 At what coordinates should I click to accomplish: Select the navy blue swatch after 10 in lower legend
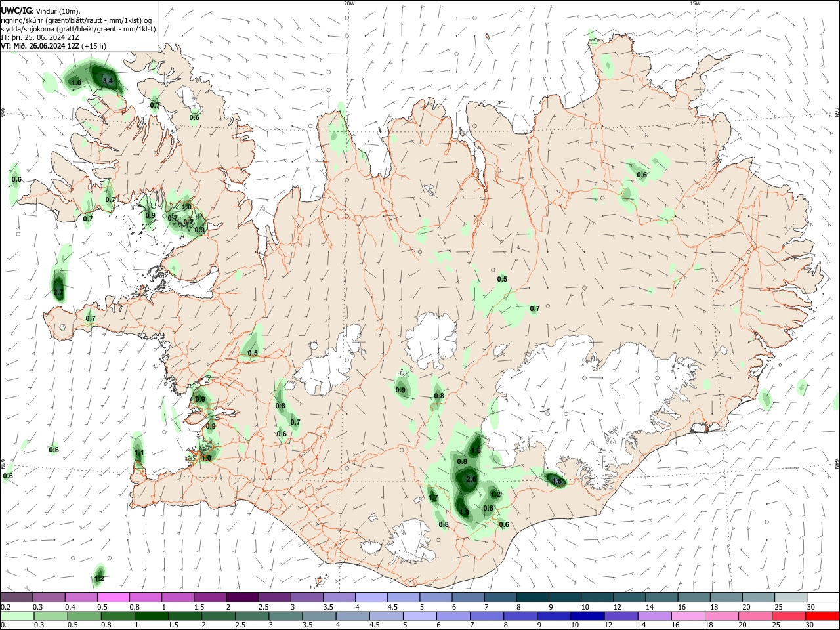[x=586, y=616]
